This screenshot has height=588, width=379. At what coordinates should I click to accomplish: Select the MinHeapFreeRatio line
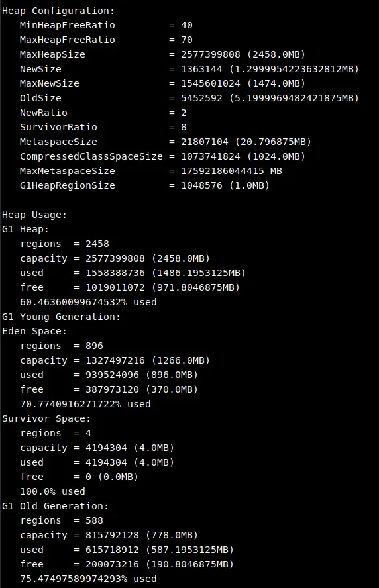point(106,26)
